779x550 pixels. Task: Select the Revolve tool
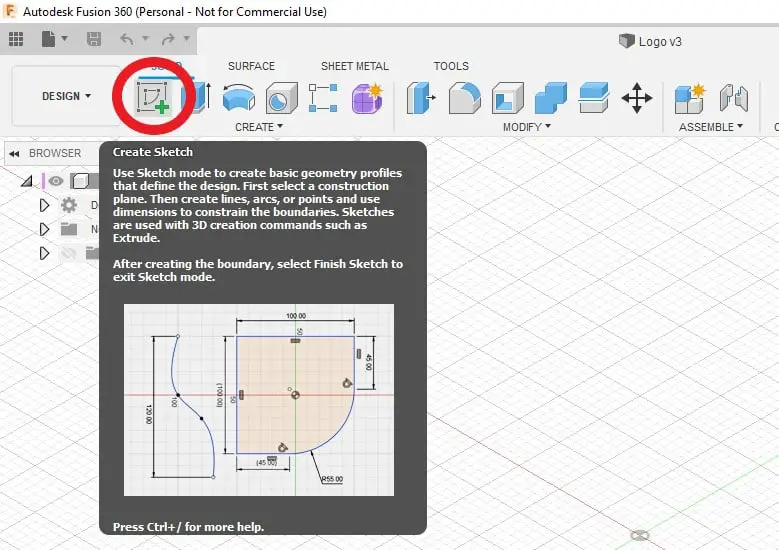[x=238, y=97]
